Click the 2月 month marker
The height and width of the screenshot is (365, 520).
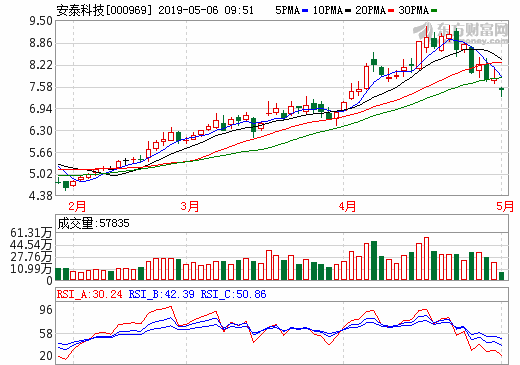point(77,206)
